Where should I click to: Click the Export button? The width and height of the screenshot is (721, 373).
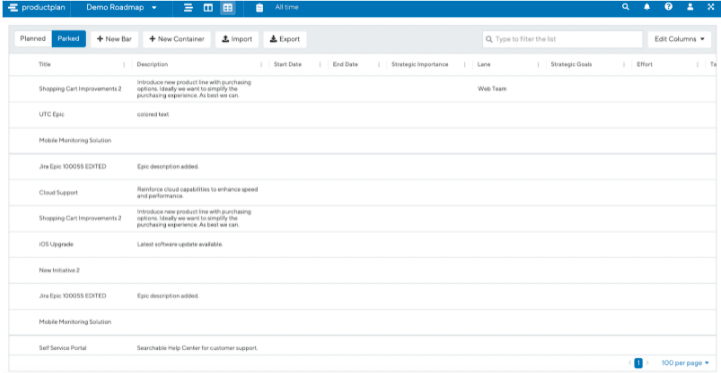pyautogui.click(x=285, y=40)
